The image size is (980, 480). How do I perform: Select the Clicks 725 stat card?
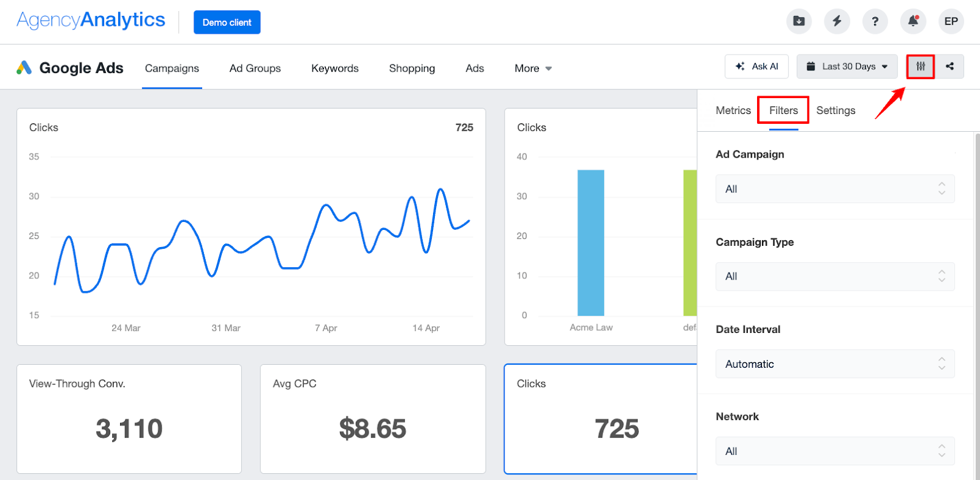(x=601, y=419)
